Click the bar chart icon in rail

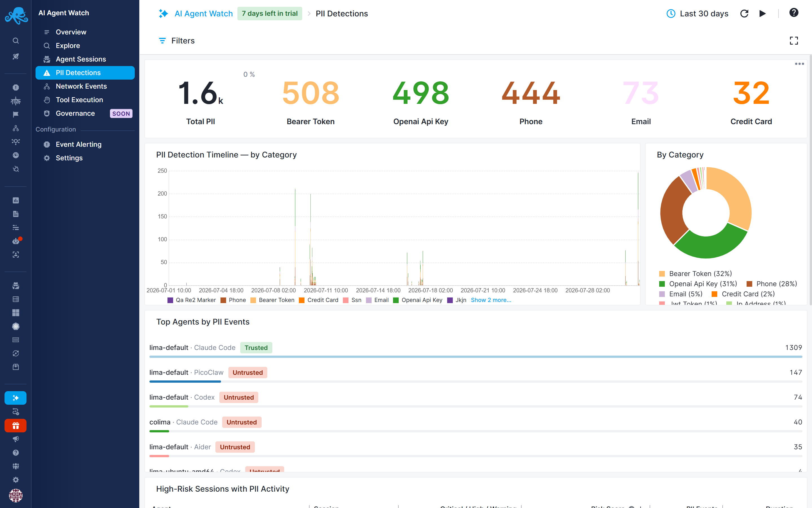coord(16,200)
